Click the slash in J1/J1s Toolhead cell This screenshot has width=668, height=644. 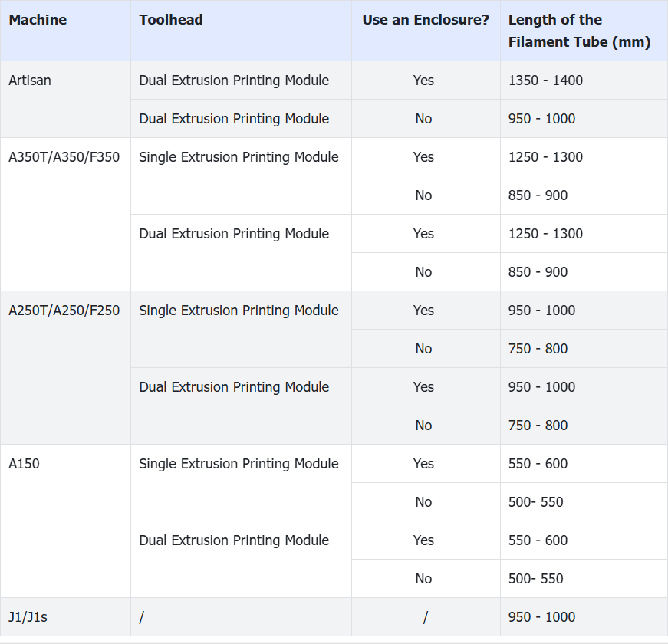[141, 617]
